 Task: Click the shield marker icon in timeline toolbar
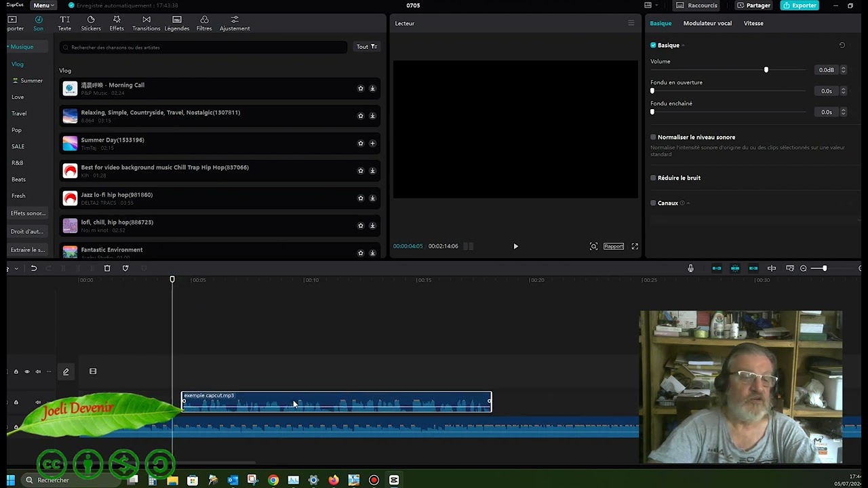125,268
